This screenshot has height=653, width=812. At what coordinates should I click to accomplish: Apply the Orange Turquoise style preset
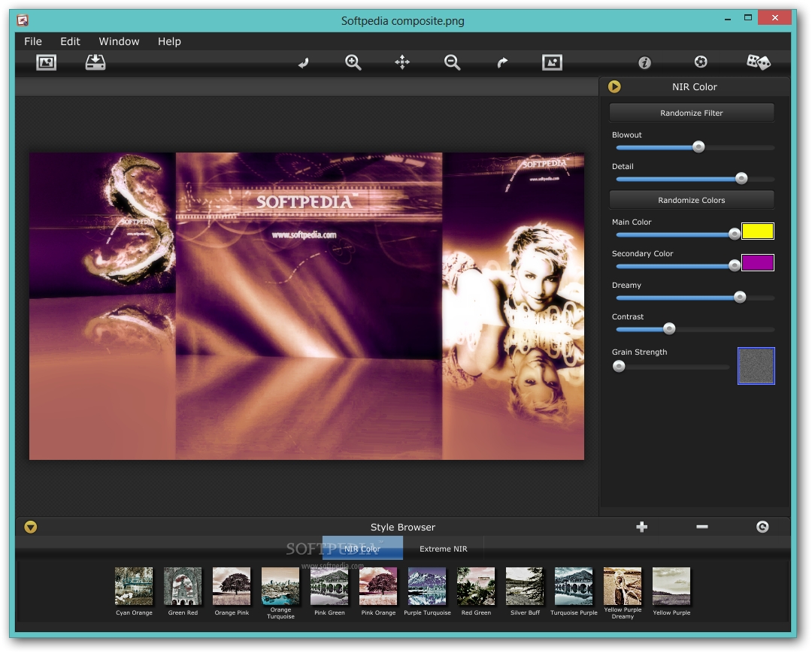pyautogui.click(x=280, y=586)
